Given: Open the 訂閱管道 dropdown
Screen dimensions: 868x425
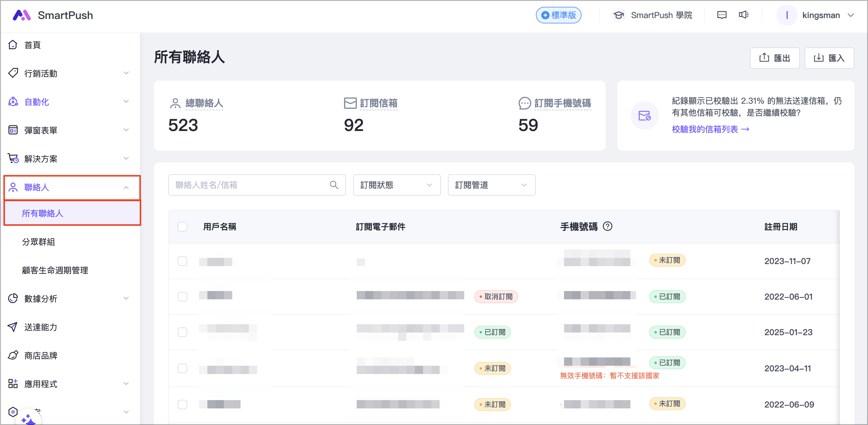Looking at the screenshot, I should (x=491, y=185).
